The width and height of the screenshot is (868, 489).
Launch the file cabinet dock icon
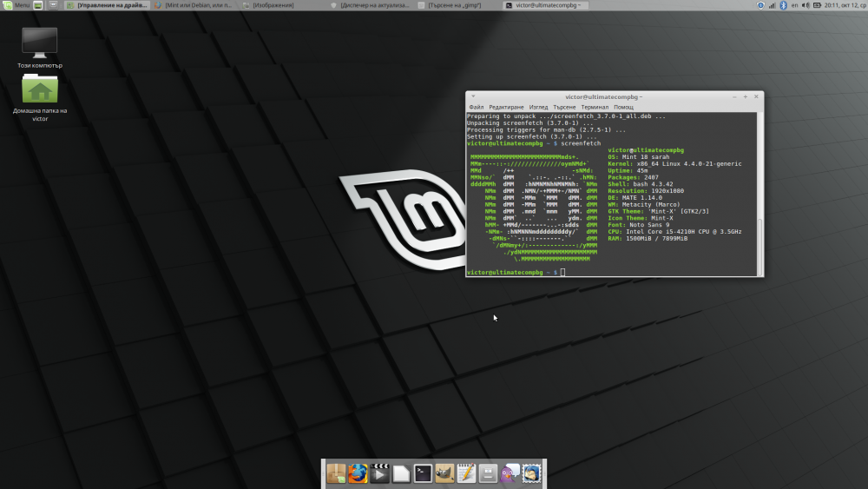tap(488, 473)
